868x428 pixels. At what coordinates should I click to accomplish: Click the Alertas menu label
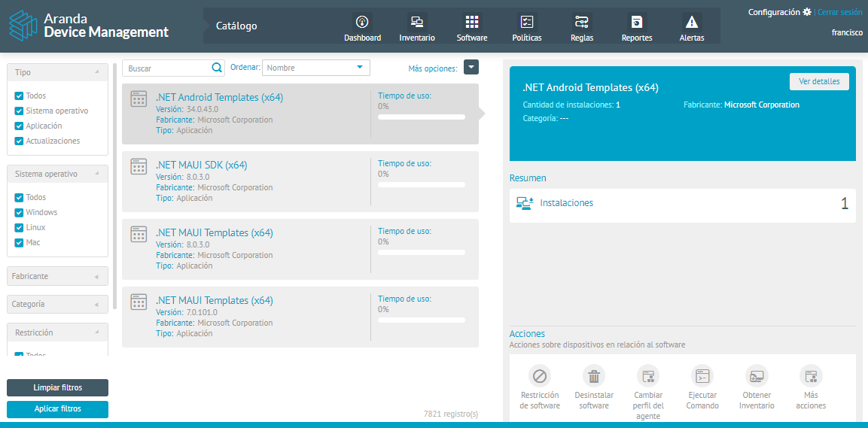tap(692, 38)
